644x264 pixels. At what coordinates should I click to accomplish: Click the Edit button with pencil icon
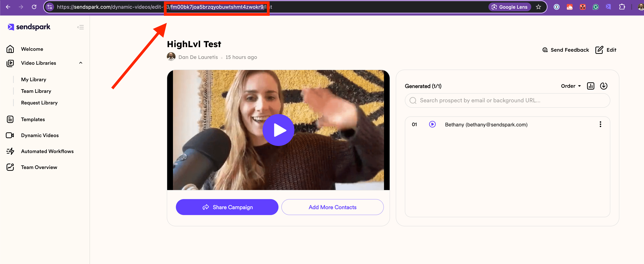point(606,50)
